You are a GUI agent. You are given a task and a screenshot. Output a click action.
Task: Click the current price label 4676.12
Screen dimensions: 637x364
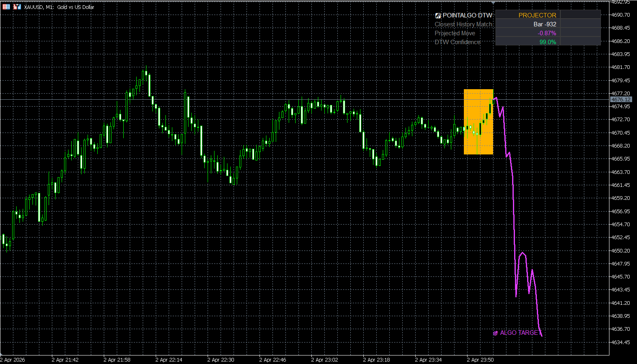(621, 100)
